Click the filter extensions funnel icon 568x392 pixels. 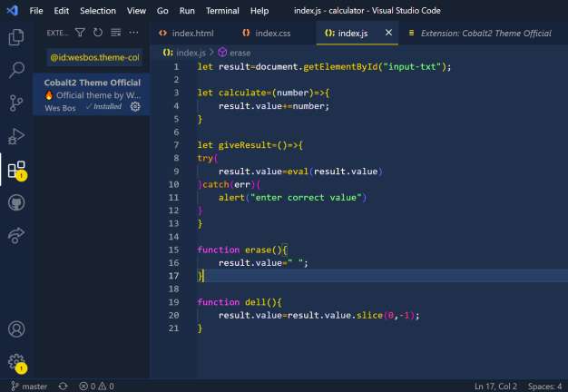pyautogui.click(x=80, y=33)
